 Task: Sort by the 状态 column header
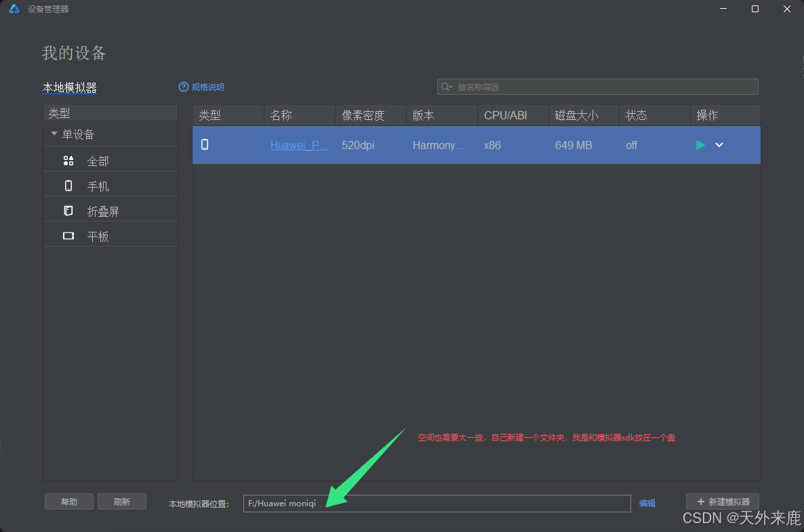tap(655, 115)
